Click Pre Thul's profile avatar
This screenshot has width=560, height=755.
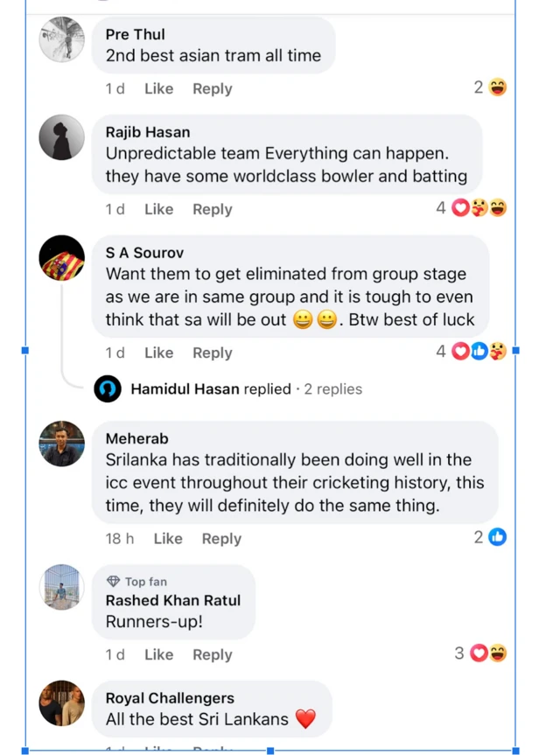pyautogui.click(x=62, y=39)
